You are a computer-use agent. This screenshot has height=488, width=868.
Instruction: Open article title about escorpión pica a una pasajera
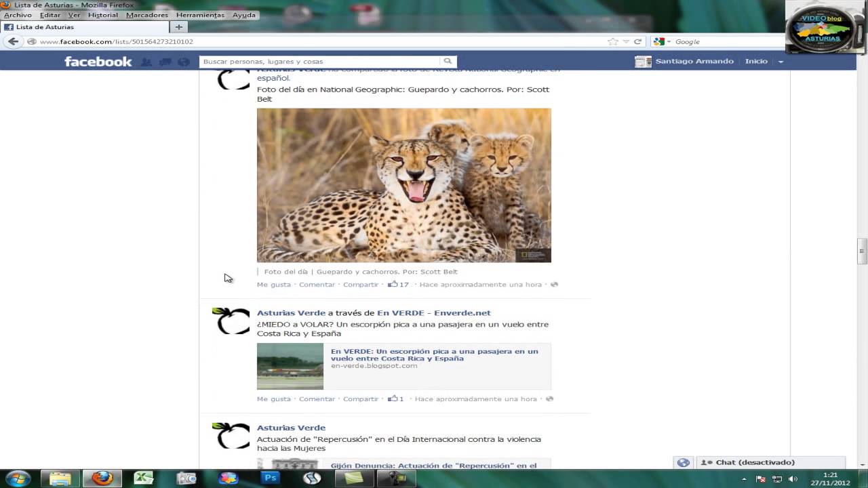tap(434, 354)
